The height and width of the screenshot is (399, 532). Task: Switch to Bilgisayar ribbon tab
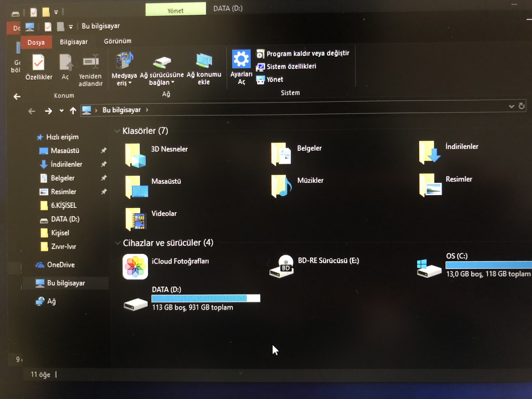coord(74,42)
